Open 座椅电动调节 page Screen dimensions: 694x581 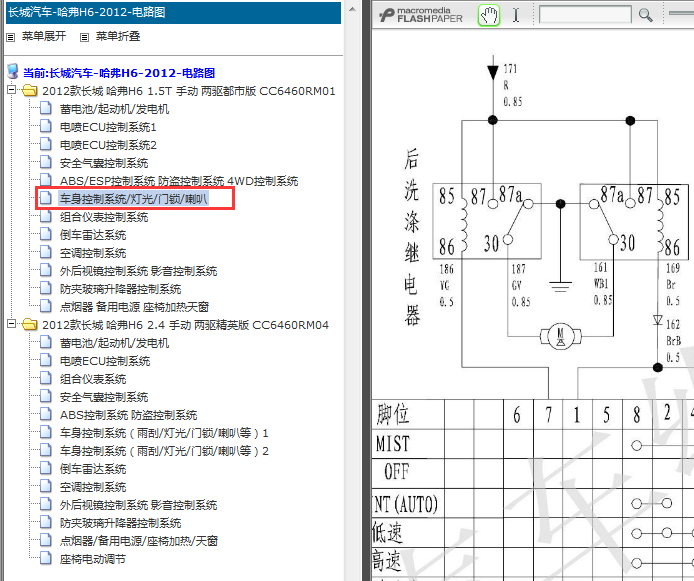coord(93,559)
